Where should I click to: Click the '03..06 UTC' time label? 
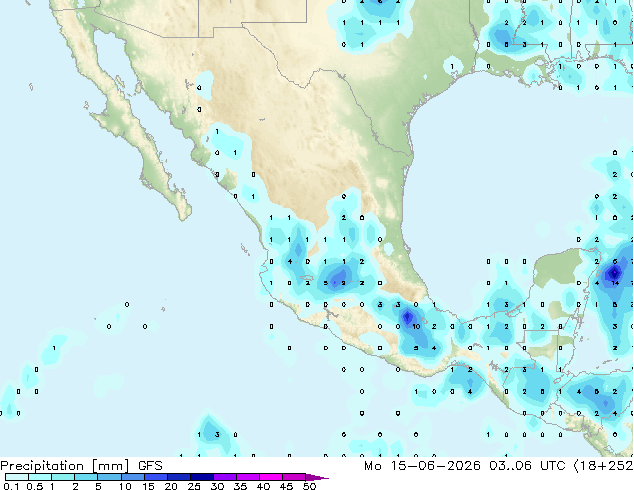(x=527, y=466)
